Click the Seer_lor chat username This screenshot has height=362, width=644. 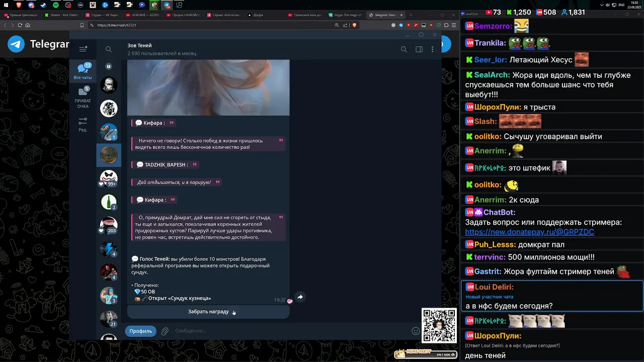tap(490, 60)
